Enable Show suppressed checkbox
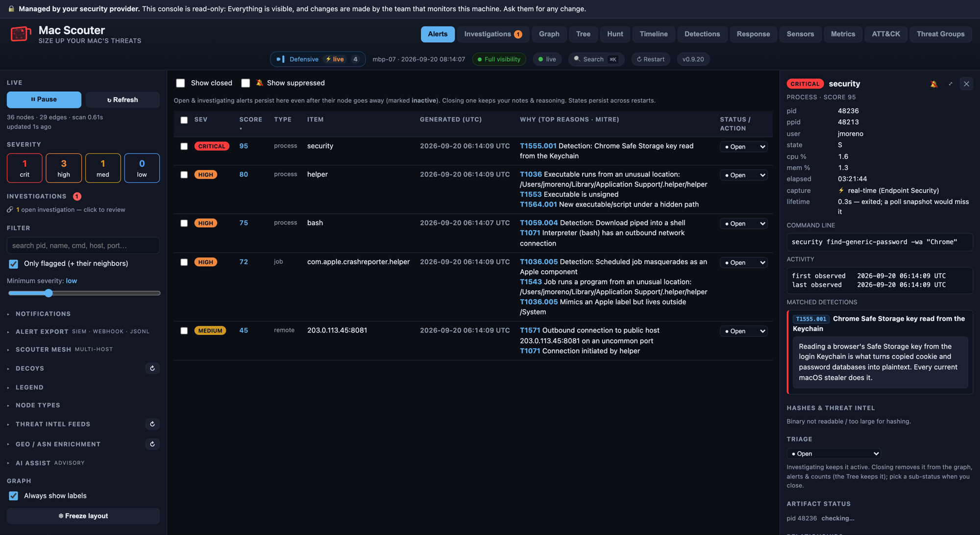Viewport: 980px width, 535px height. point(245,83)
